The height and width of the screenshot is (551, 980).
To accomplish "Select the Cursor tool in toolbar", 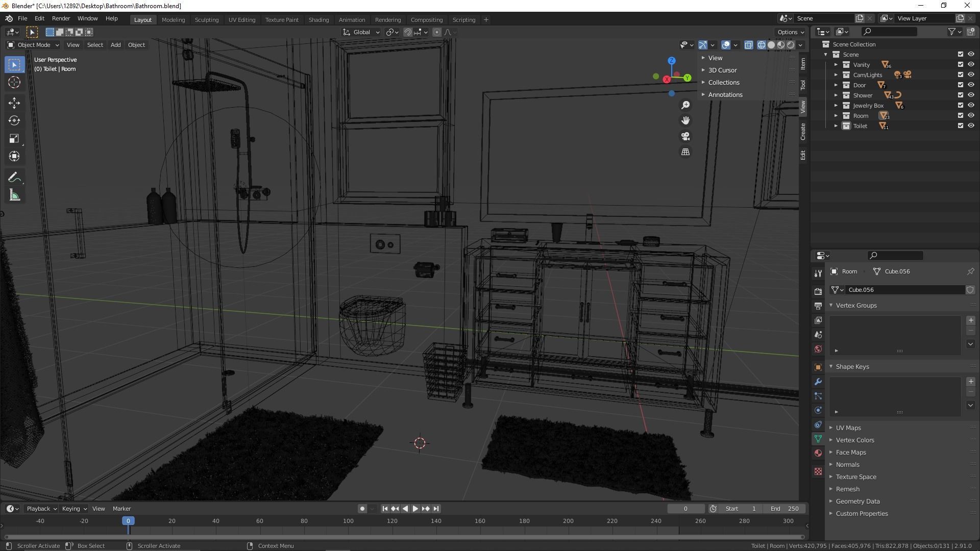I will pos(14,82).
